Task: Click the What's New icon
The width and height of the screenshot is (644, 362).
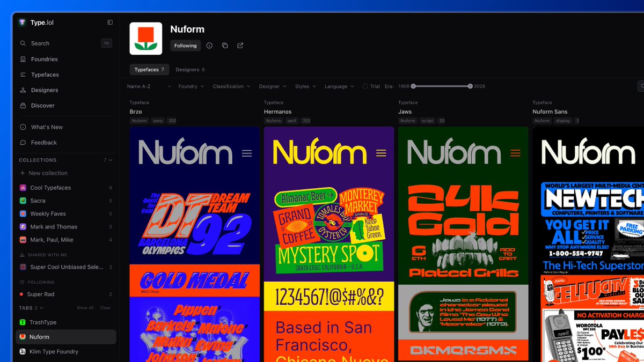Action: (x=23, y=127)
